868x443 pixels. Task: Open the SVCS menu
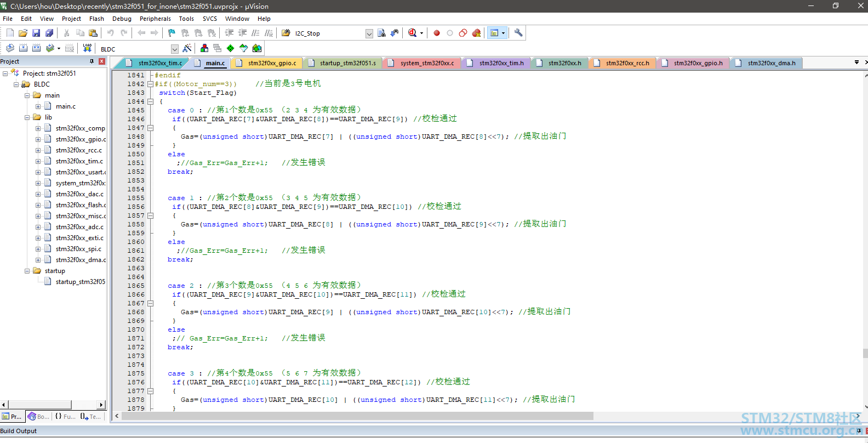click(210, 19)
